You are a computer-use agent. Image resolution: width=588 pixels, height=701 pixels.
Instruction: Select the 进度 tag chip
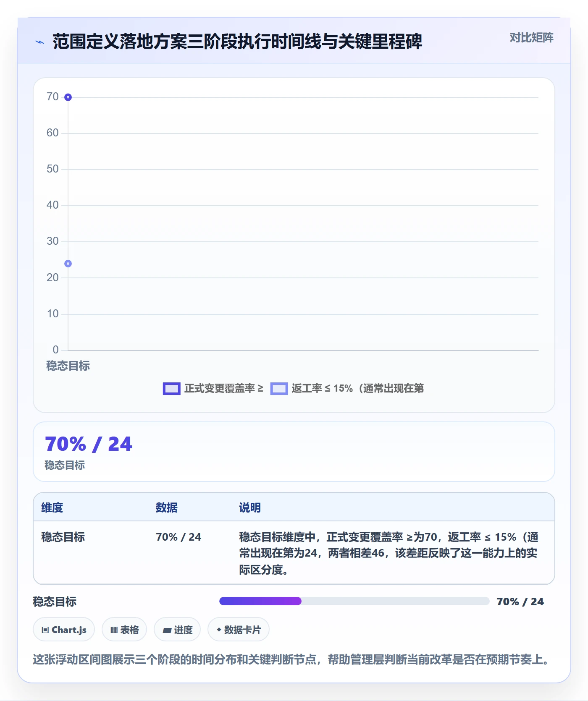177,630
